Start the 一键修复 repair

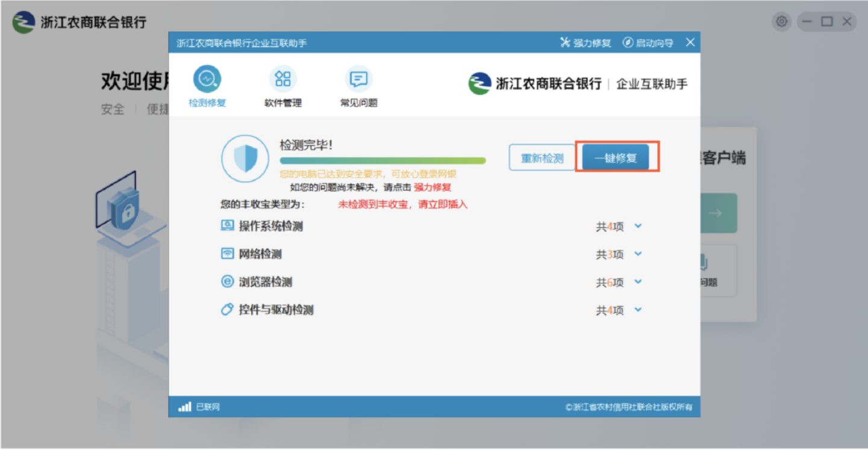click(615, 158)
